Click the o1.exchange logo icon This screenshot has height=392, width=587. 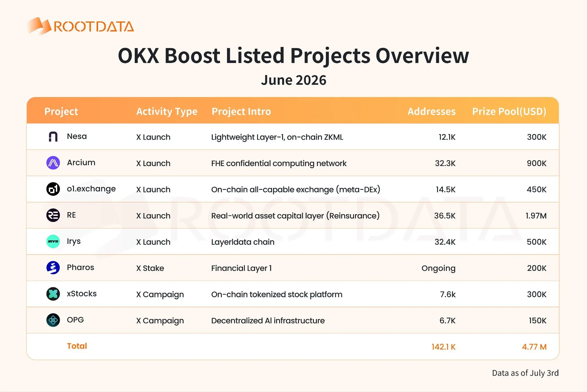53,189
